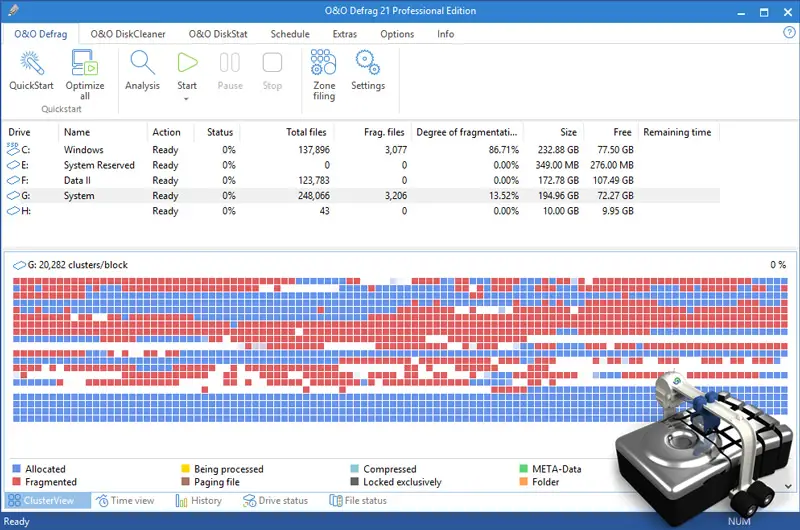Image resolution: width=800 pixels, height=530 pixels.
Task: Sort by the Action column header
Action: click(166, 132)
